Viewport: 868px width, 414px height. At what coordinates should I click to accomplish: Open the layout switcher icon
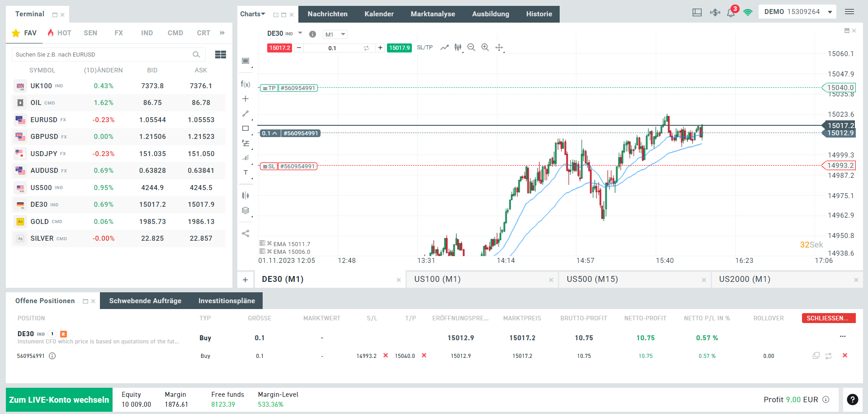tap(697, 13)
